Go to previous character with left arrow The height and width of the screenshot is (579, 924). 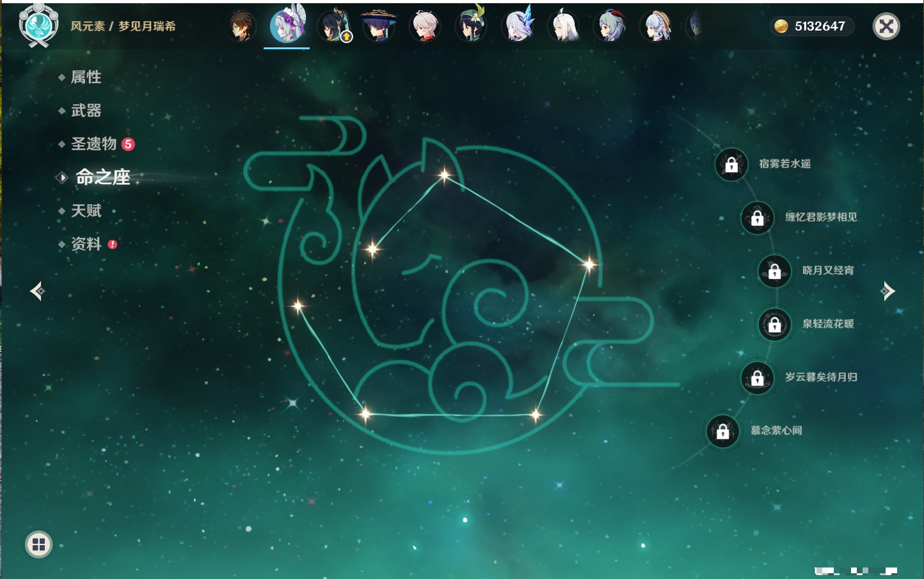pyautogui.click(x=37, y=291)
